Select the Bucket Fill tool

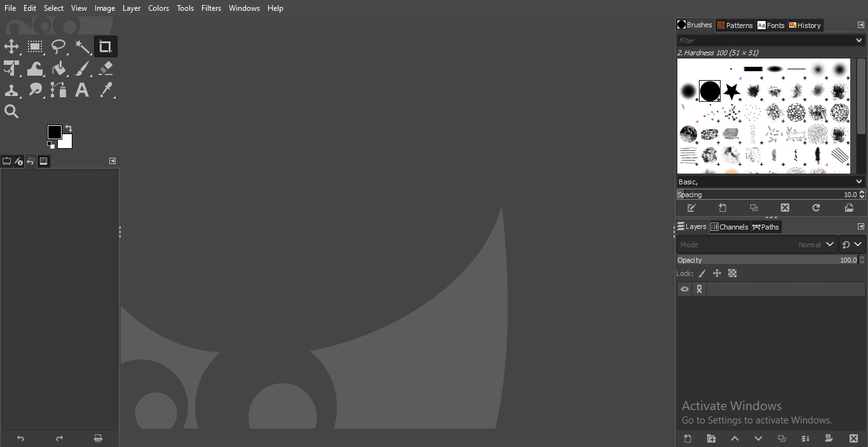pos(58,68)
